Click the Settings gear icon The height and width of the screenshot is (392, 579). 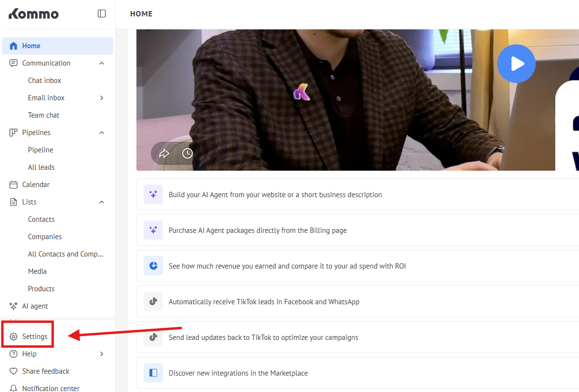click(13, 337)
